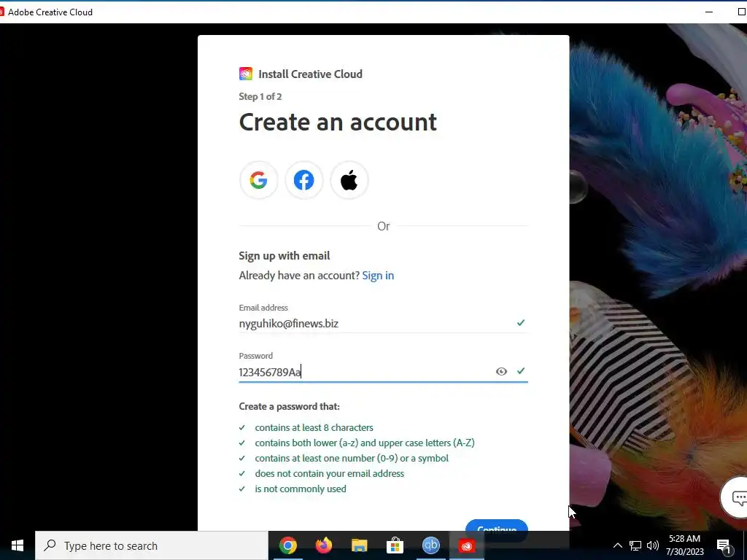The width and height of the screenshot is (747, 560).
Task: Open the network status tray icon
Action: pos(635,545)
